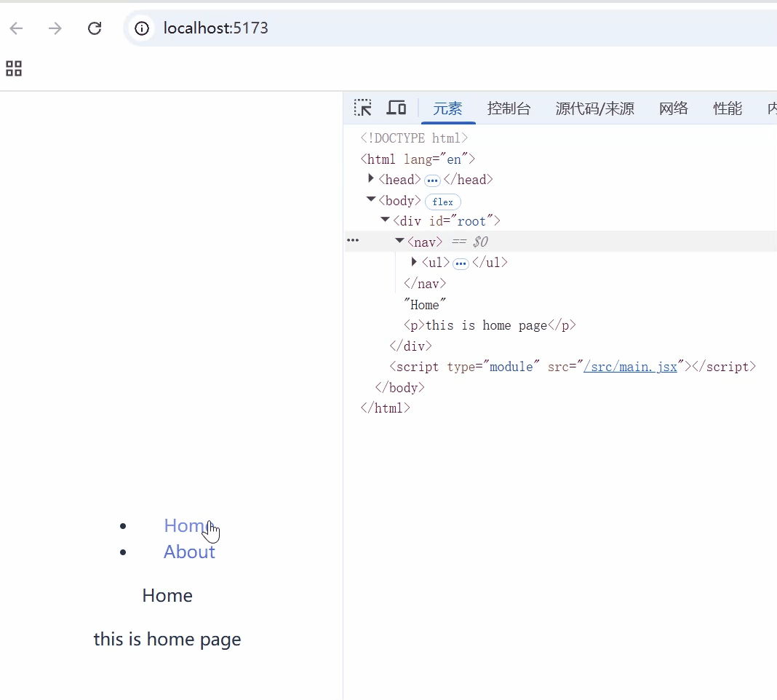Screen dimensions: 777x700
Task: Open options dots beside nav row
Action: [353, 240]
